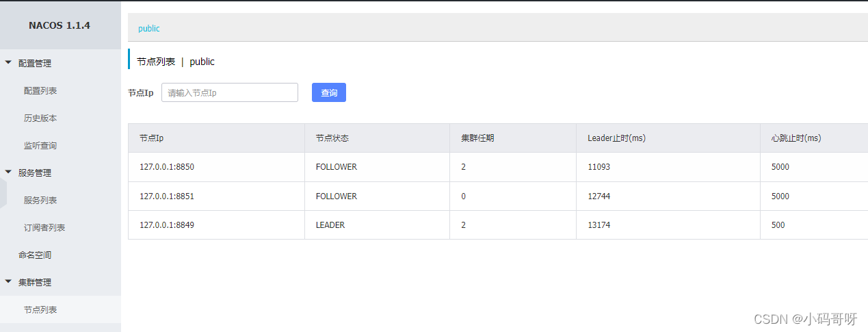Open 配置列表 in sidebar
Screen dimensions: 868x332
point(40,90)
